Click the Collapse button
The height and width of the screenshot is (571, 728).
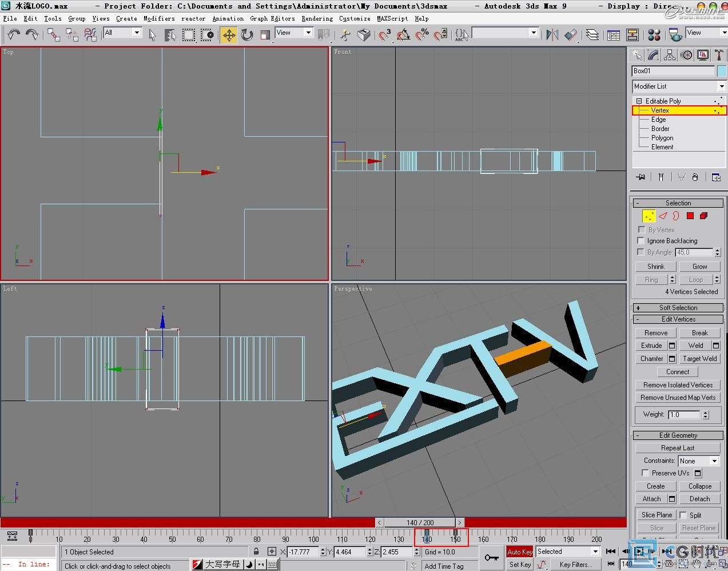click(699, 486)
